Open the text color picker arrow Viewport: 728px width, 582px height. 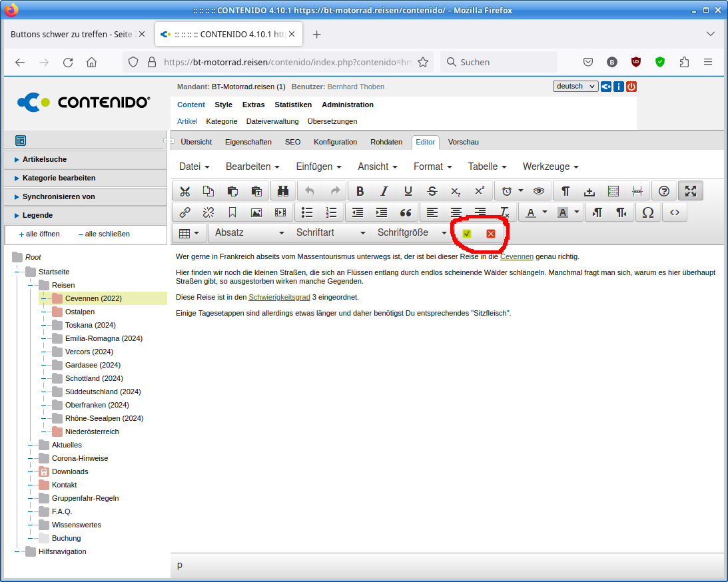(x=545, y=212)
